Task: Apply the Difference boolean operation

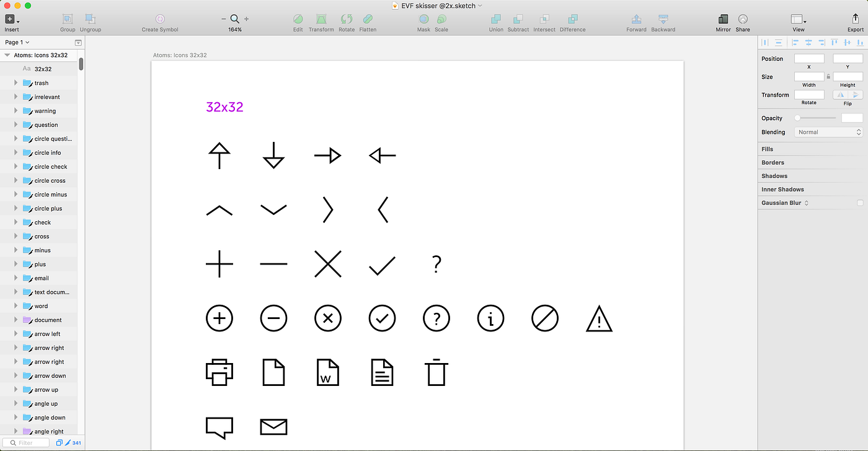Action: tap(572, 19)
